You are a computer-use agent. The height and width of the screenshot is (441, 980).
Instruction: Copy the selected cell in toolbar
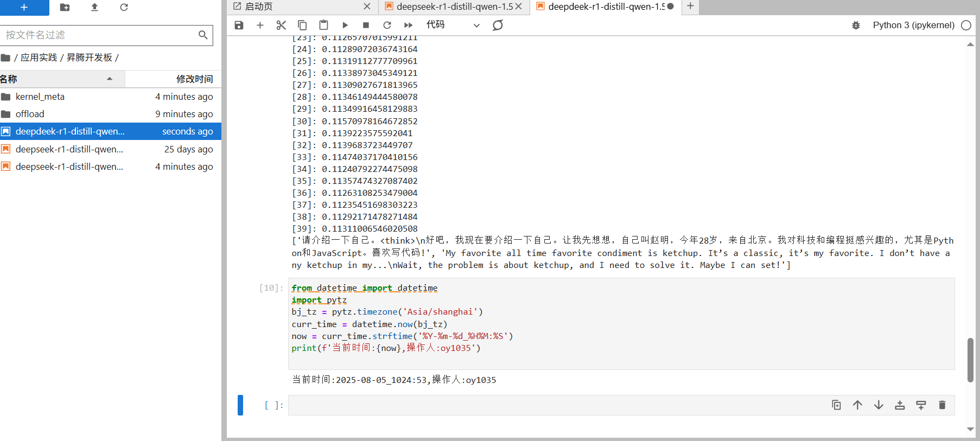point(302,25)
